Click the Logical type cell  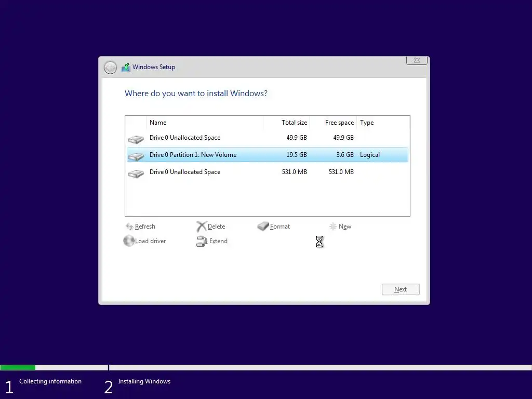(370, 155)
